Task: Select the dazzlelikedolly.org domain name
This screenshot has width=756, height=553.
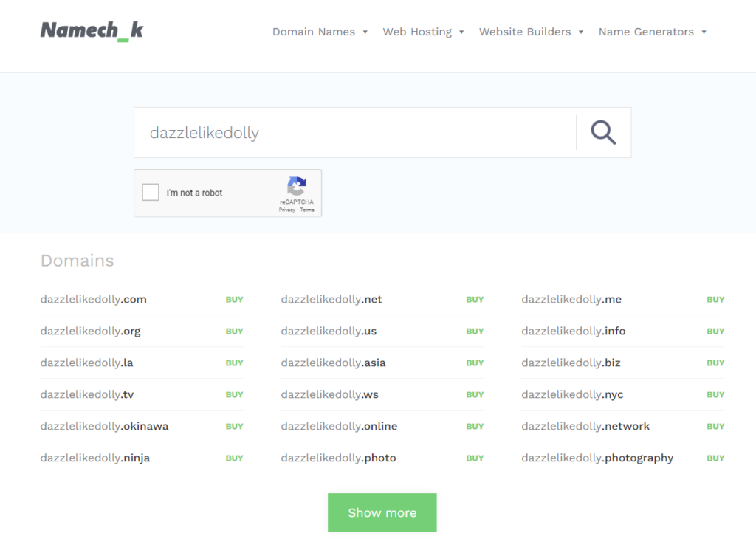Action: click(x=91, y=332)
